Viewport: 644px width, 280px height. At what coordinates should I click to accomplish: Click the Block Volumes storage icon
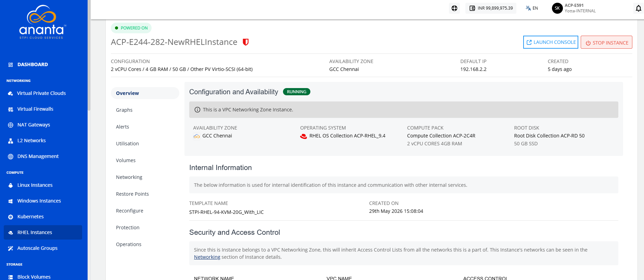click(11, 277)
